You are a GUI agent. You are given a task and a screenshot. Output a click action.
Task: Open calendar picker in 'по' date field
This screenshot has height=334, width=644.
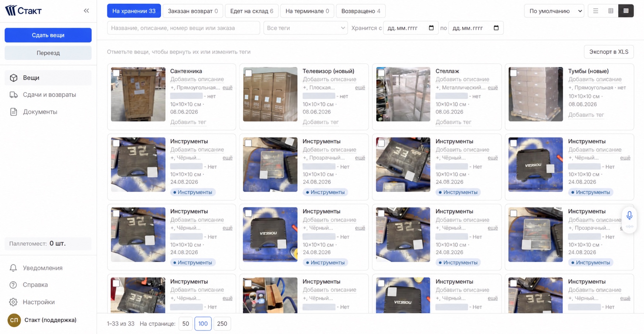pos(496,28)
